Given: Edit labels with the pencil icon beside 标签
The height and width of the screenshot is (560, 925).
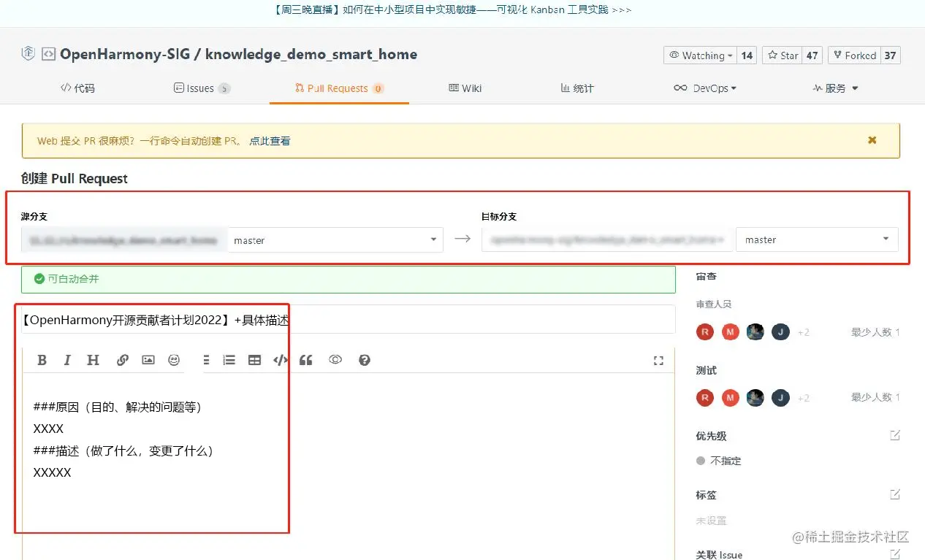Looking at the screenshot, I should tap(895, 494).
